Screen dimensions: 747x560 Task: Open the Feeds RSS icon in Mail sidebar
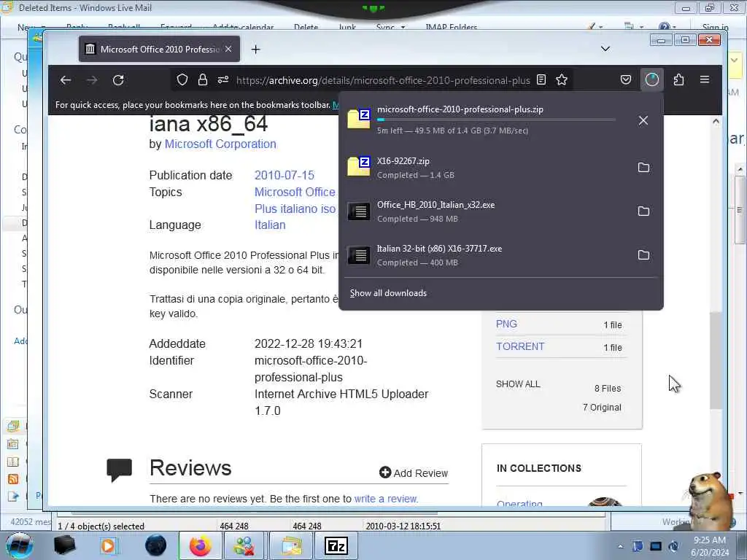[x=13, y=479]
